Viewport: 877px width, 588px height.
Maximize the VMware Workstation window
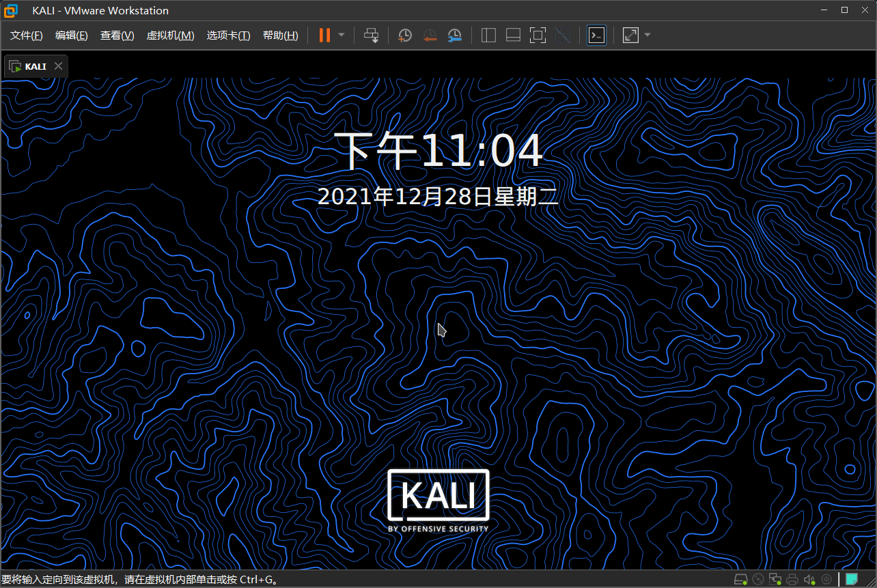[844, 10]
